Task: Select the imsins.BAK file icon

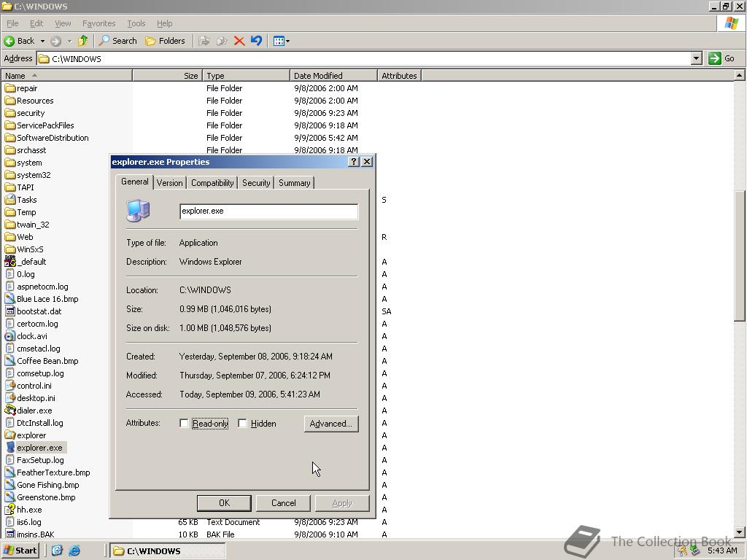Action: pyautogui.click(x=10, y=534)
